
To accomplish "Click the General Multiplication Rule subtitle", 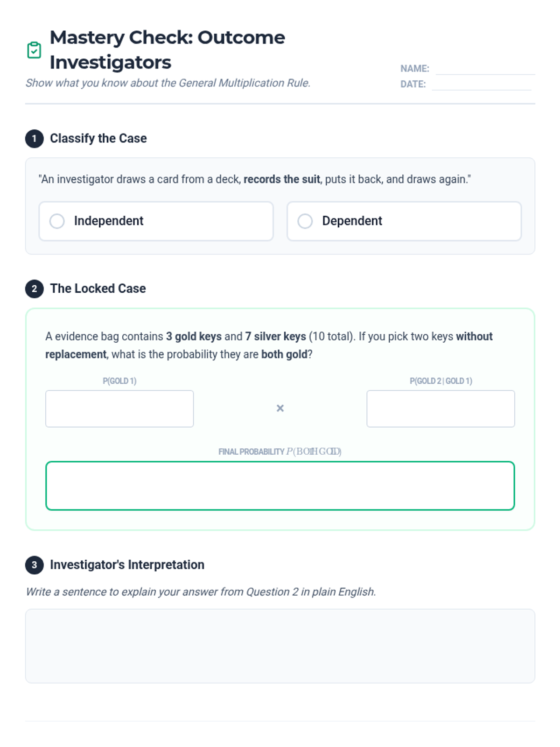I will (x=168, y=83).
